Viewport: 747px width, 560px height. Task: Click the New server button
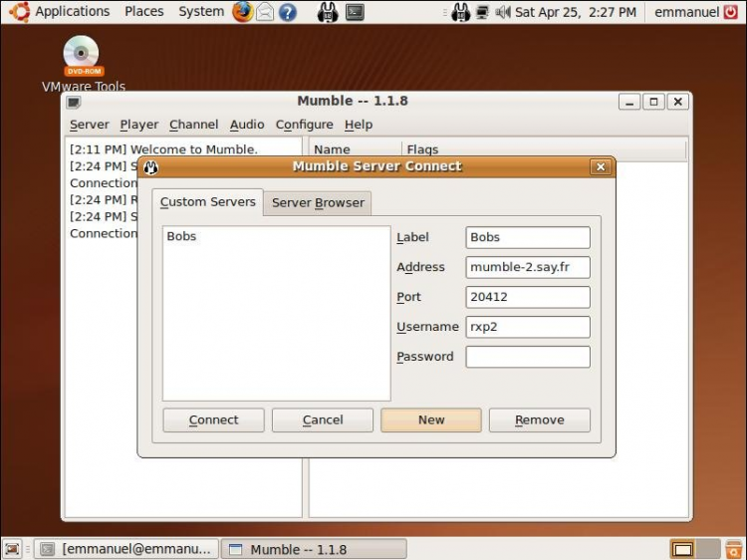pos(431,420)
